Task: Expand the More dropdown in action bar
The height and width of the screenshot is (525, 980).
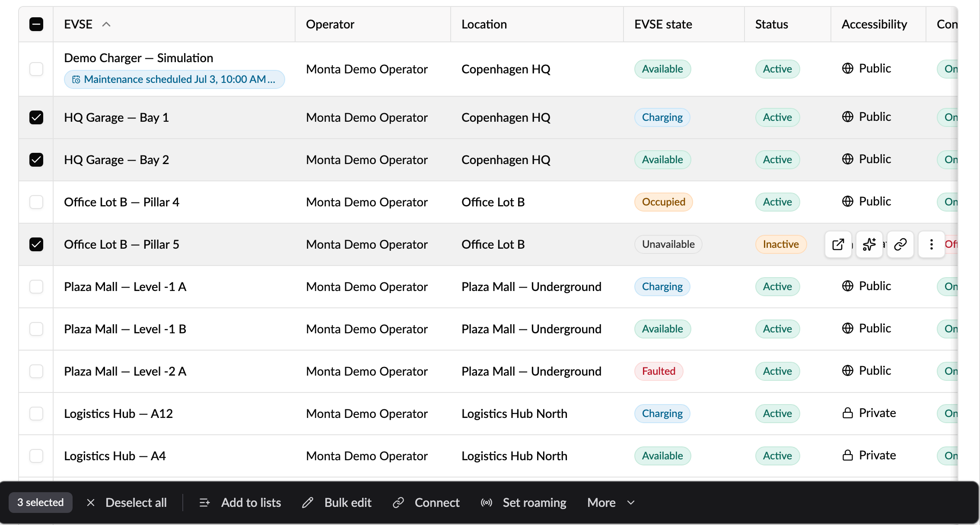Action: click(611, 503)
